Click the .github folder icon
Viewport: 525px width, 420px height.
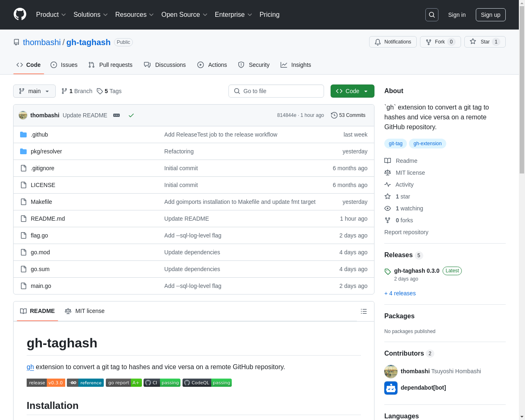click(23, 135)
